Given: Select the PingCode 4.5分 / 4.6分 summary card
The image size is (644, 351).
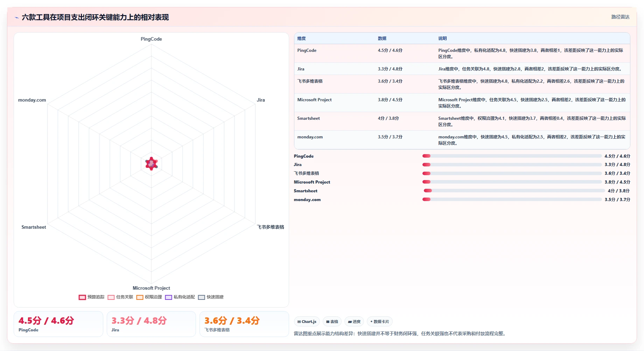Looking at the screenshot, I should (58, 324).
